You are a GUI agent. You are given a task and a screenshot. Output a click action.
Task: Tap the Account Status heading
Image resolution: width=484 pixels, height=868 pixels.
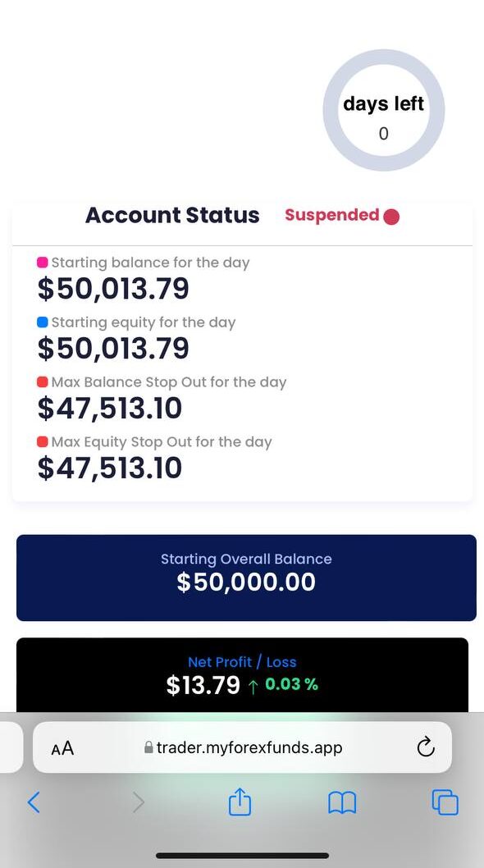[172, 215]
